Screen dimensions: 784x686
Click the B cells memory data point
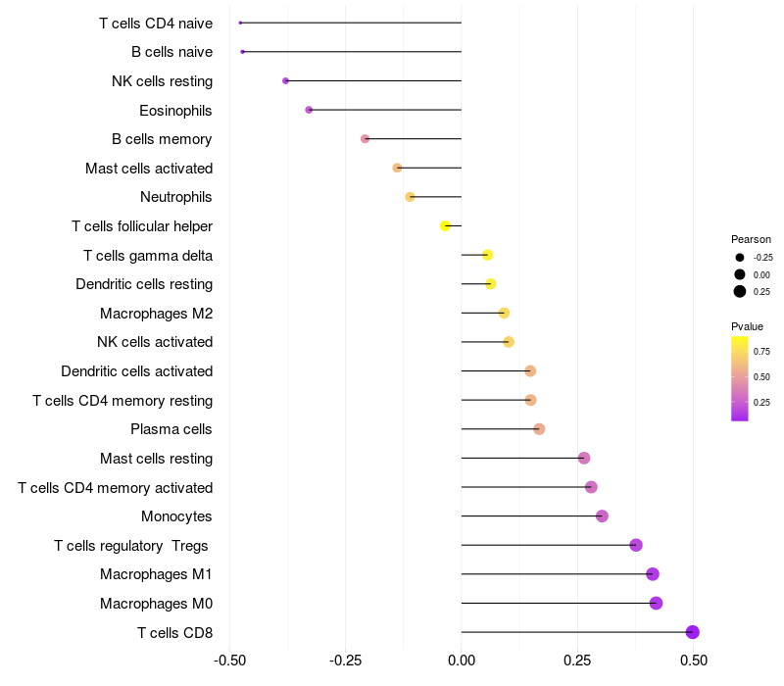(366, 139)
